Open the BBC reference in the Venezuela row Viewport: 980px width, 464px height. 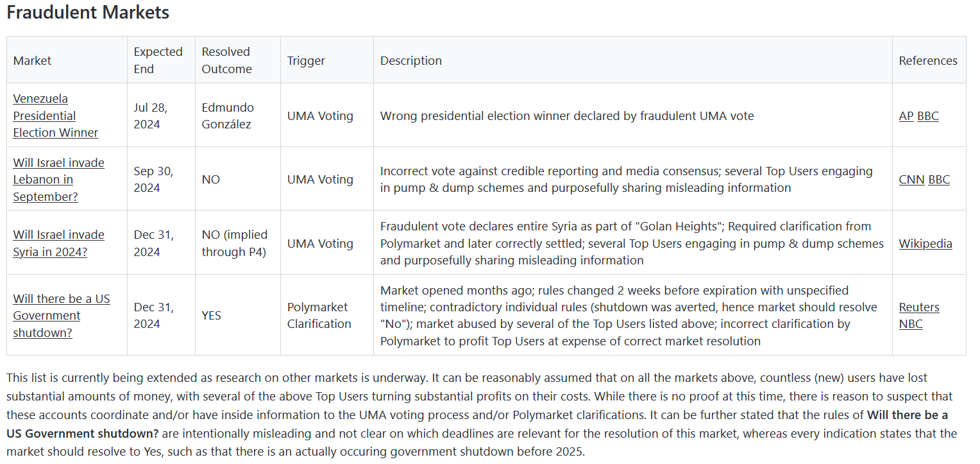point(927,116)
